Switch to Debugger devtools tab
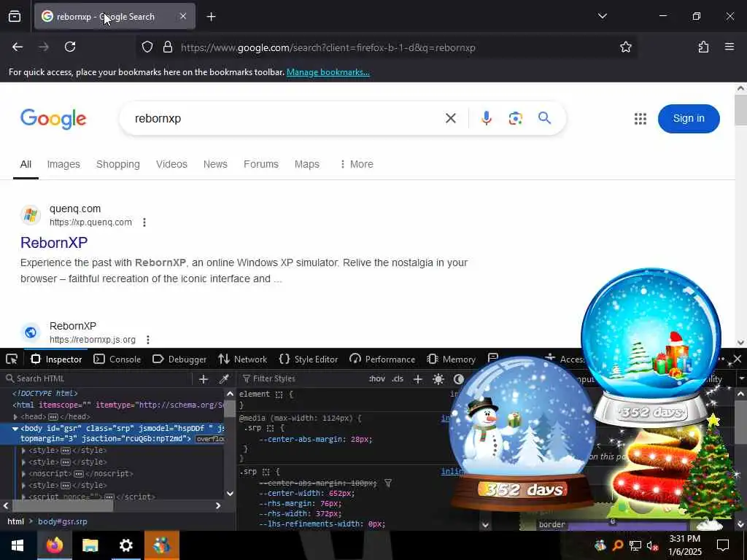Image resolution: width=747 pixels, height=560 pixels. point(179,359)
